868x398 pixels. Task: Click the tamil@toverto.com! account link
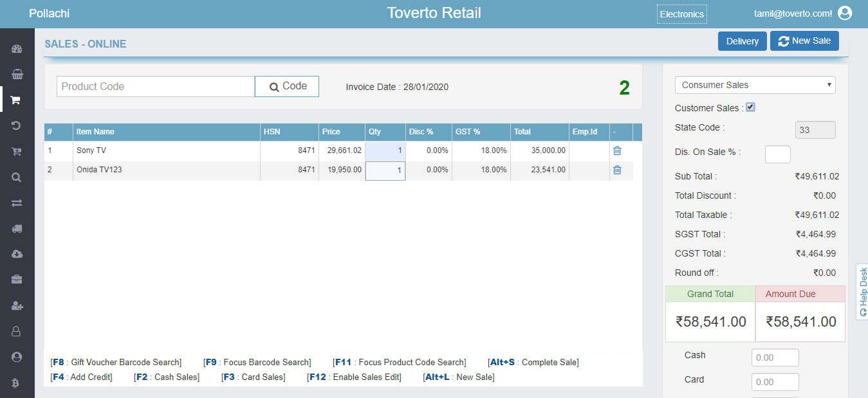793,14
